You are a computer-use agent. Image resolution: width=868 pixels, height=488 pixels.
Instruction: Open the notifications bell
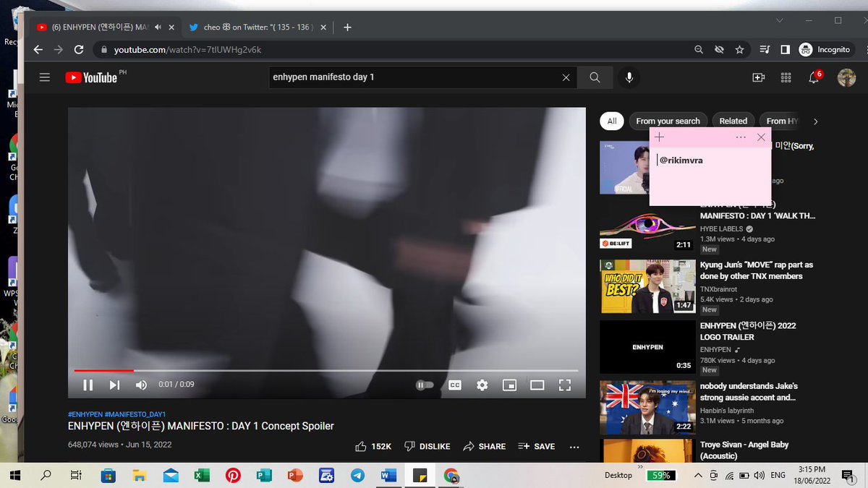coord(814,77)
